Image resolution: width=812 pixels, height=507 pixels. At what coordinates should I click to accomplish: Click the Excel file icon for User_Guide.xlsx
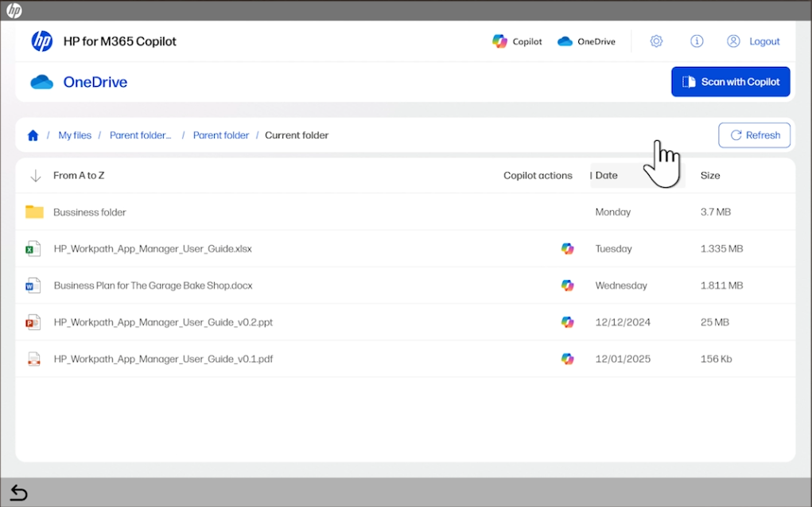33,249
